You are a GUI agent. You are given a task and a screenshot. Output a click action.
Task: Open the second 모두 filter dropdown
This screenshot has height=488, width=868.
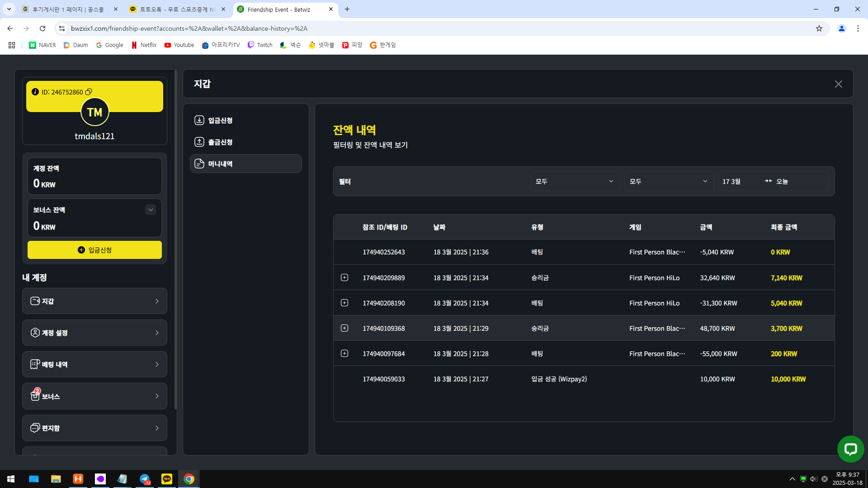coord(668,181)
